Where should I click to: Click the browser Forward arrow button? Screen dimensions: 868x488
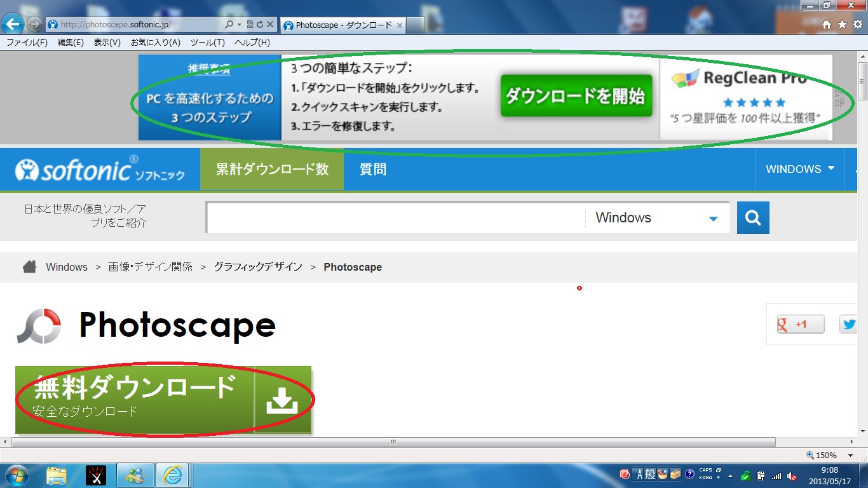[34, 25]
